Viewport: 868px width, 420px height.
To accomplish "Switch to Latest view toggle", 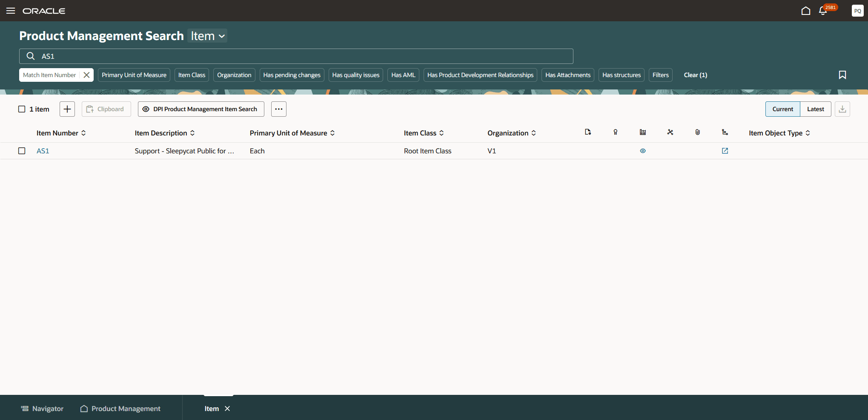I will point(816,109).
